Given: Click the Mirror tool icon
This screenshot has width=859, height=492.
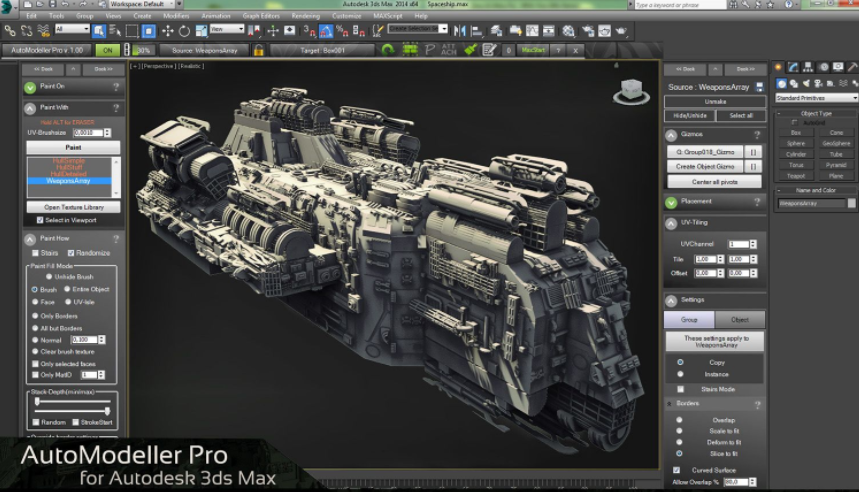Looking at the screenshot, I should pyautogui.click(x=460, y=31).
